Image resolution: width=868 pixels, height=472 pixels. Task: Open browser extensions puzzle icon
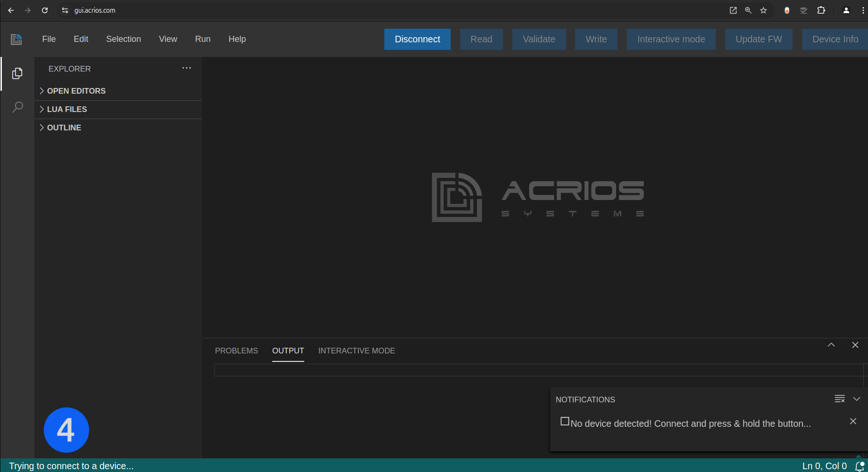pos(821,10)
